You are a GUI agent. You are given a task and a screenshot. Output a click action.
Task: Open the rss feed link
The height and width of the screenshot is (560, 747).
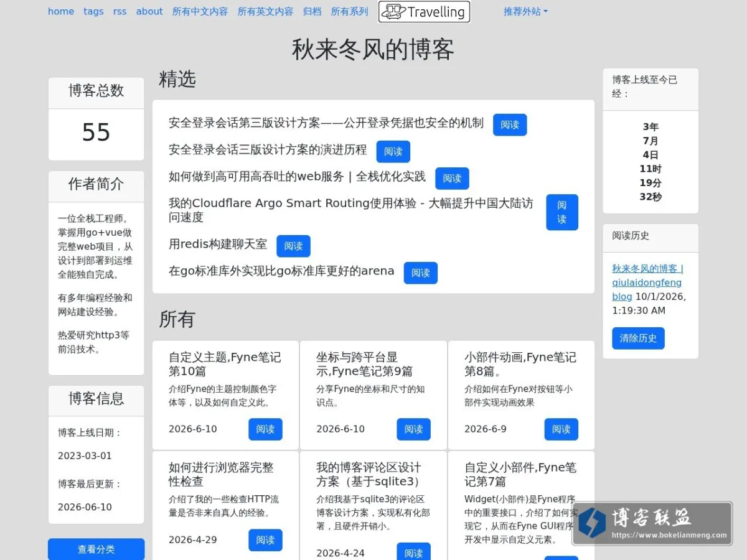tap(120, 11)
